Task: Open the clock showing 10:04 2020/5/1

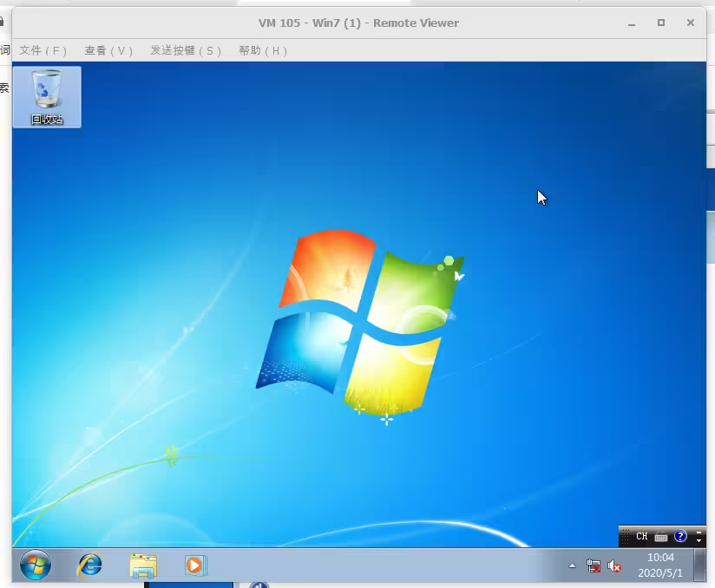Action: pyautogui.click(x=660, y=565)
